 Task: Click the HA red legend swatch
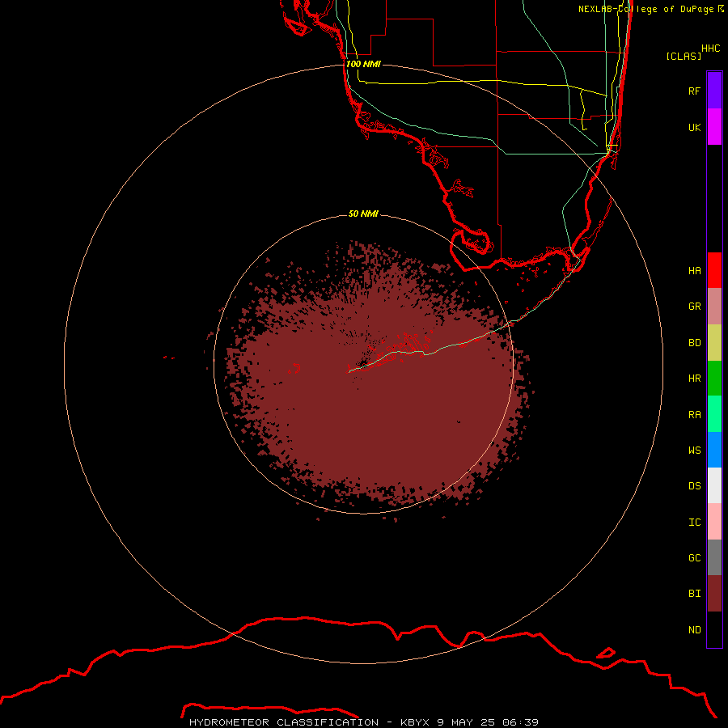(x=714, y=270)
